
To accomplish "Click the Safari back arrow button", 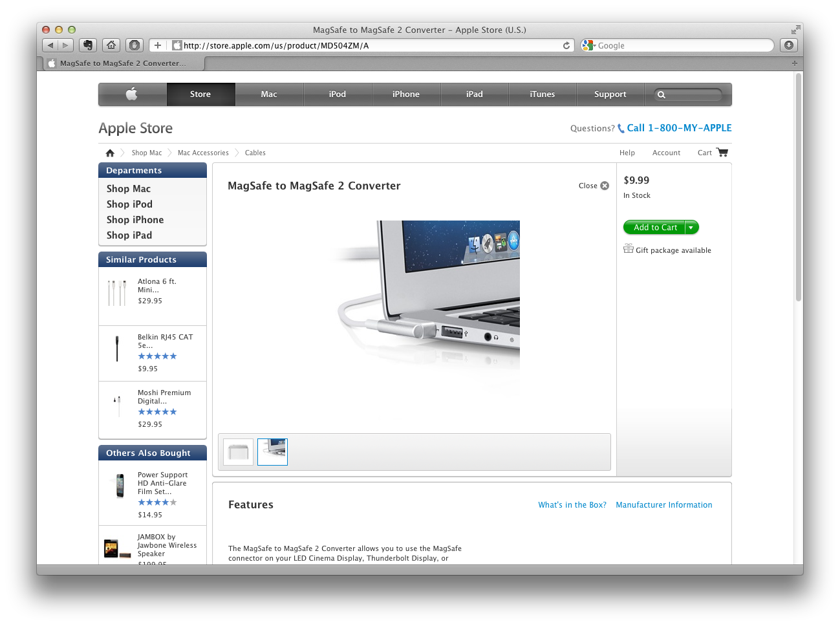I will click(x=50, y=45).
